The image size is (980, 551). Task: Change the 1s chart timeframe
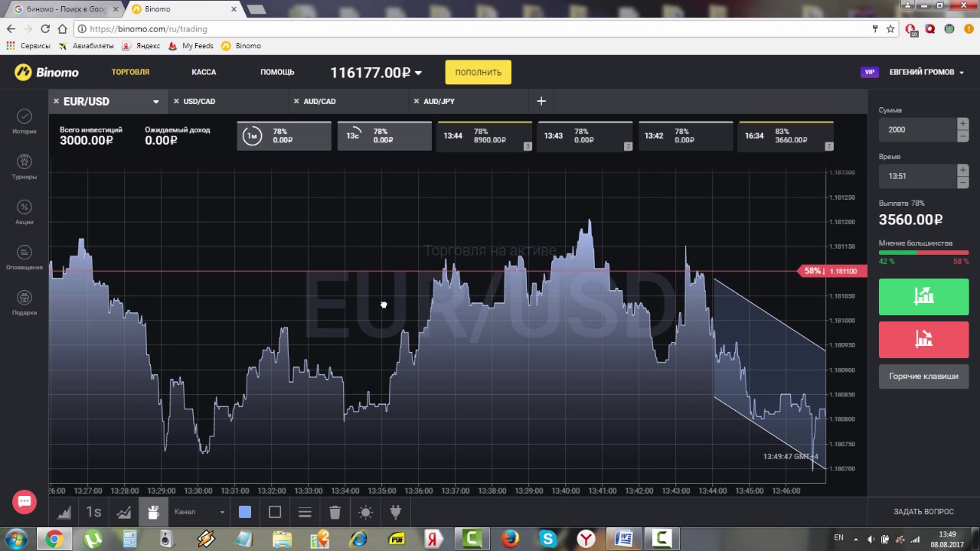[93, 512]
